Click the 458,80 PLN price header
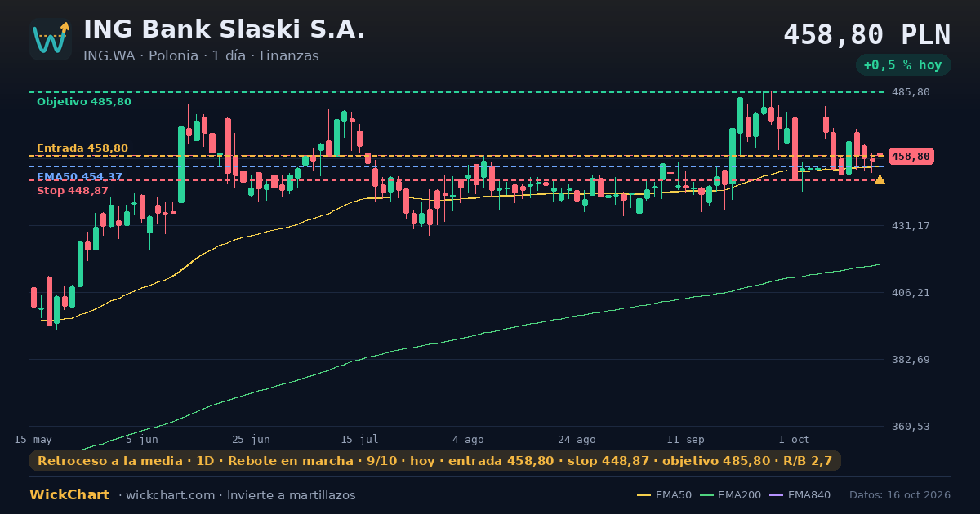This screenshot has width=980, height=514. pos(867,35)
